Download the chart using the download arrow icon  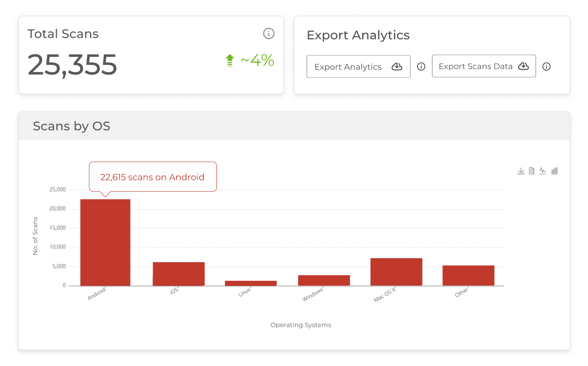click(x=521, y=171)
